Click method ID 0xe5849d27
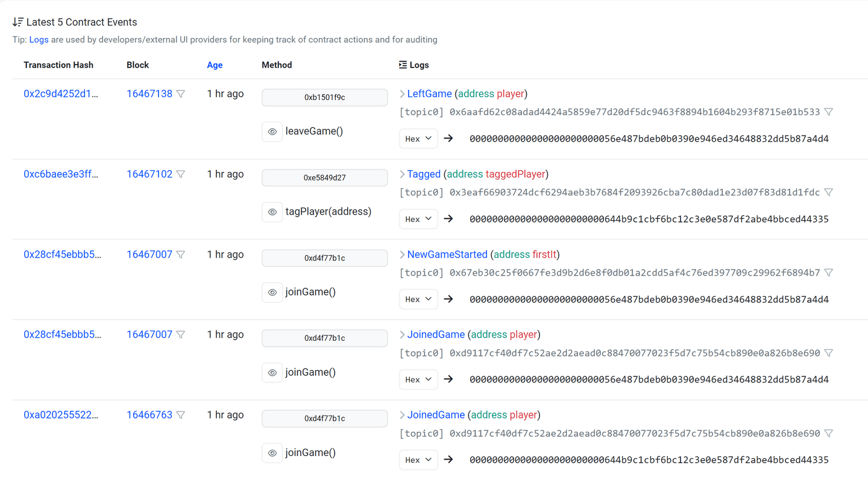Screen dimensions: 868x500 [325, 178]
